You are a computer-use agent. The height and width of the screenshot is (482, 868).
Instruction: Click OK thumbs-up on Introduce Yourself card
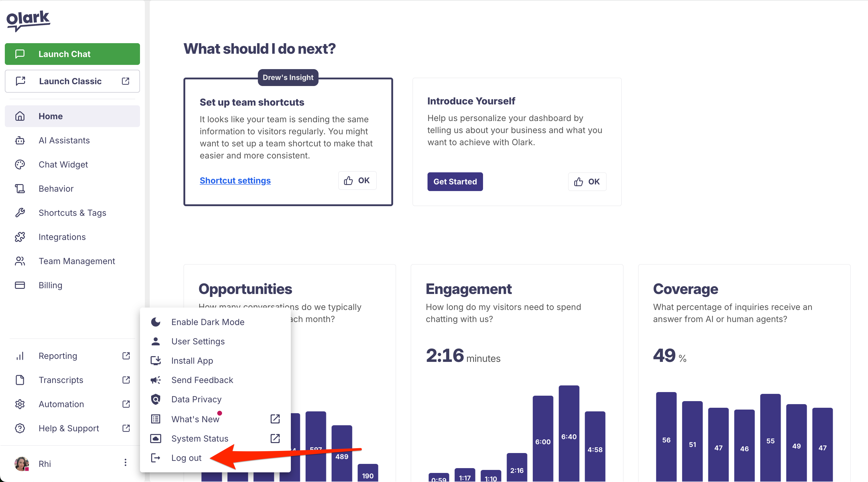point(587,182)
